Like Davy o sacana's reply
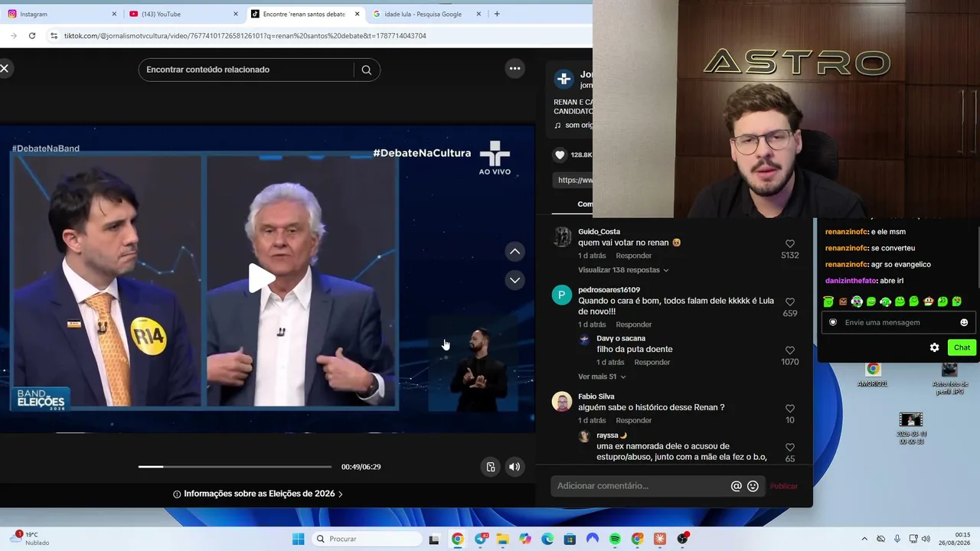980x551 pixels. pos(790,350)
